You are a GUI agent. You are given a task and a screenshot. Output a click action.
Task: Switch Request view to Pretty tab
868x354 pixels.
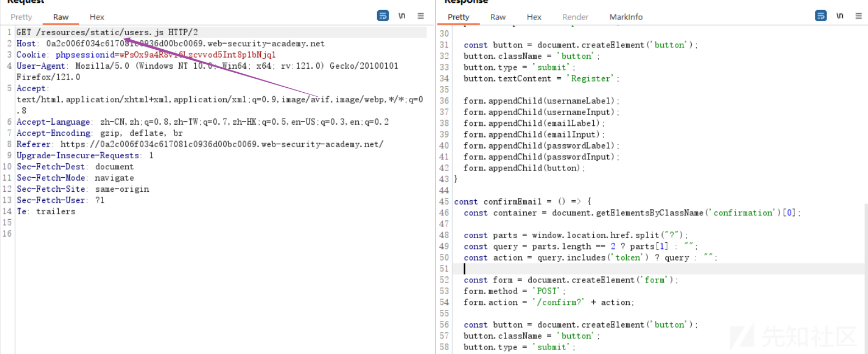tap(21, 17)
